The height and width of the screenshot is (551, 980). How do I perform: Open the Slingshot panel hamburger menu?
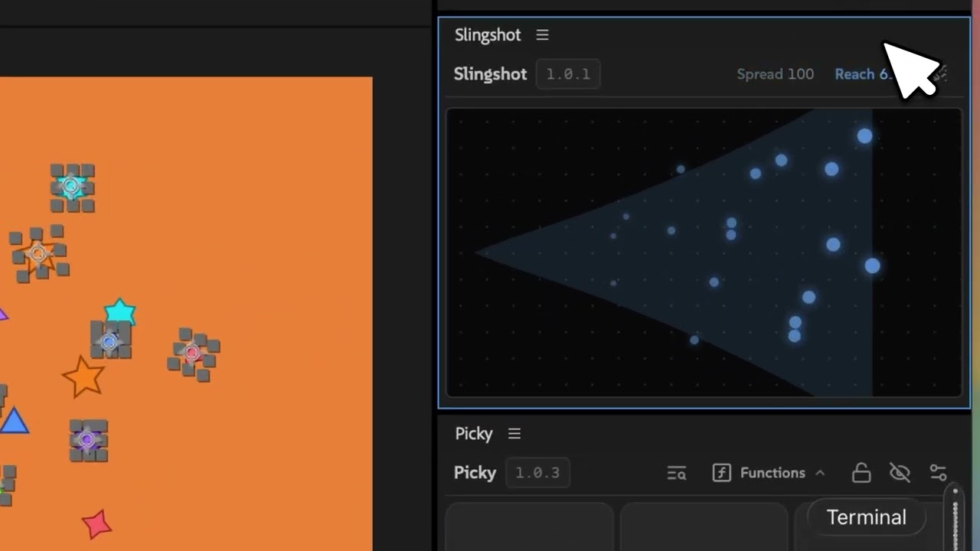542,35
